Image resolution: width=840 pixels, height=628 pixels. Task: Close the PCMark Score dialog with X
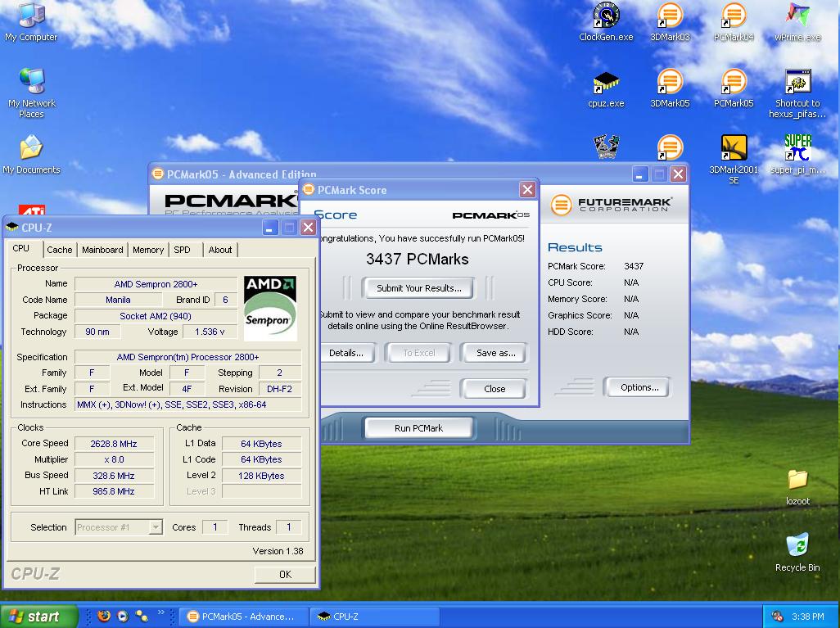[x=527, y=190]
